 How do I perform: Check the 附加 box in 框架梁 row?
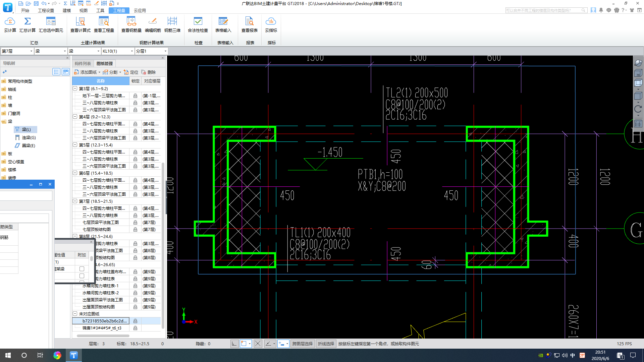pyautogui.click(x=82, y=269)
